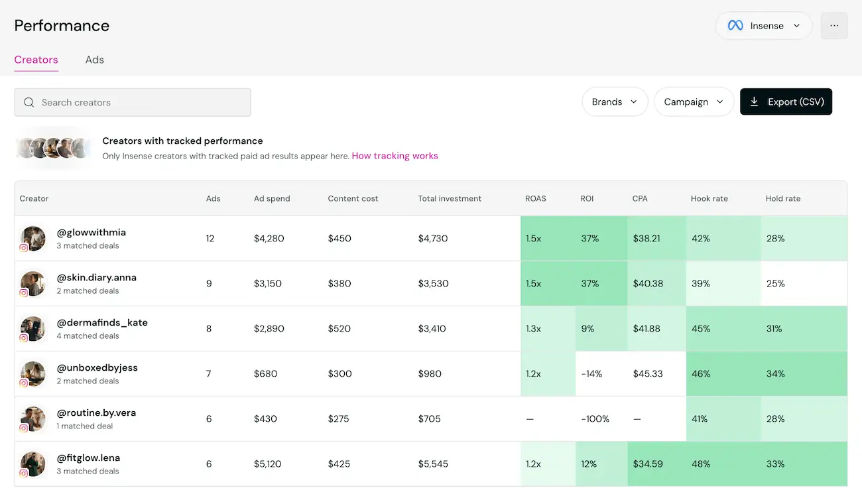The width and height of the screenshot is (862, 504).
Task: Click the Hold rate column header
Action: pyautogui.click(x=783, y=198)
